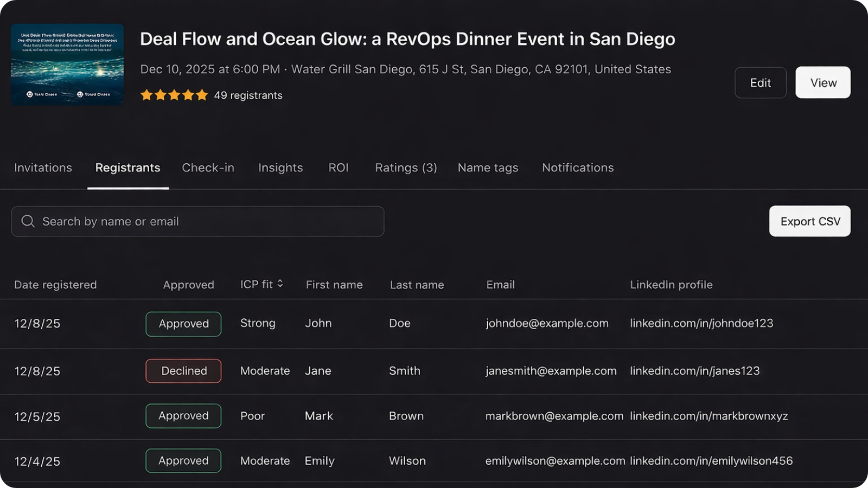Click the Email column header

[500, 285]
